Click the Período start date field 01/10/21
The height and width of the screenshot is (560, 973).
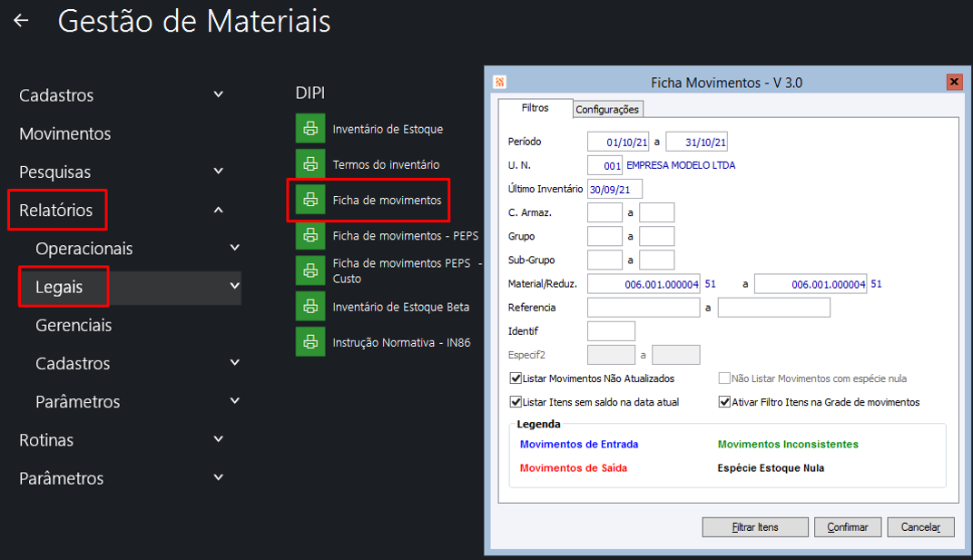[618, 142]
